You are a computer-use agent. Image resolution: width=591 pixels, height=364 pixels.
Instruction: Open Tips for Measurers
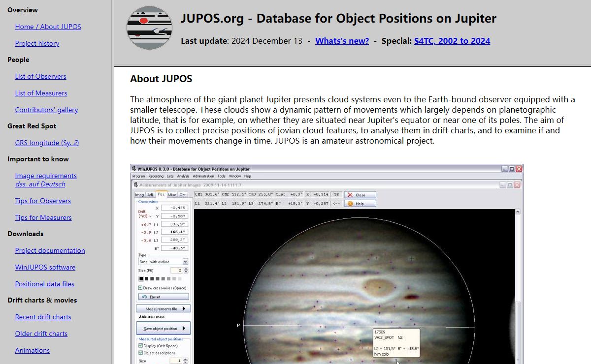click(x=43, y=217)
